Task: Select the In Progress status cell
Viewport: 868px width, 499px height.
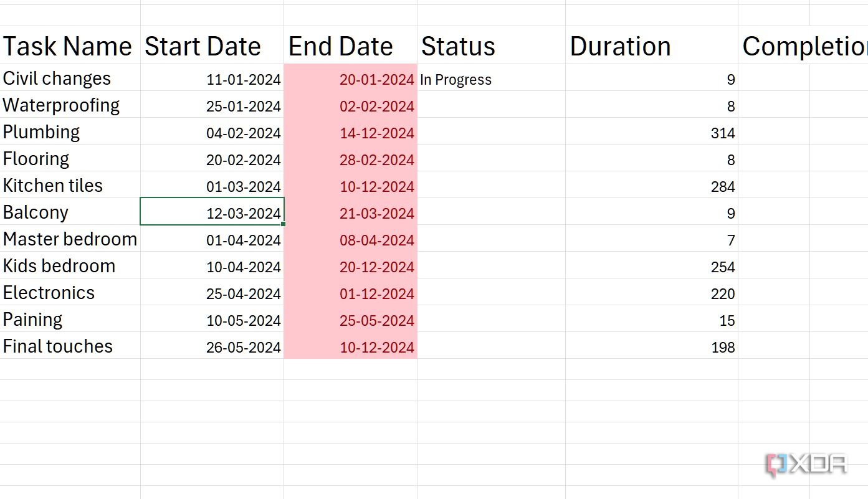Action: (x=455, y=80)
